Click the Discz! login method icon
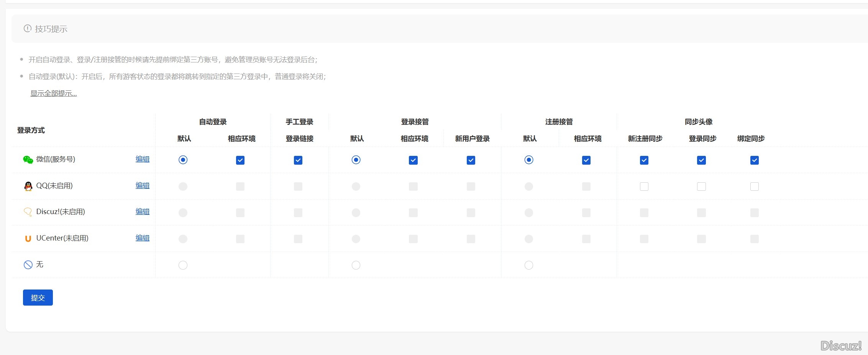The height and width of the screenshot is (355, 868). pyautogui.click(x=27, y=212)
